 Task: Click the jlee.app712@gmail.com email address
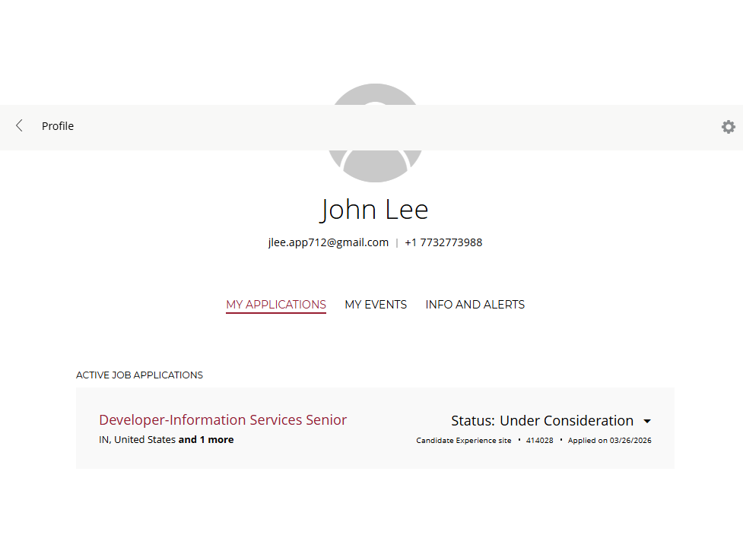(328, 242)
